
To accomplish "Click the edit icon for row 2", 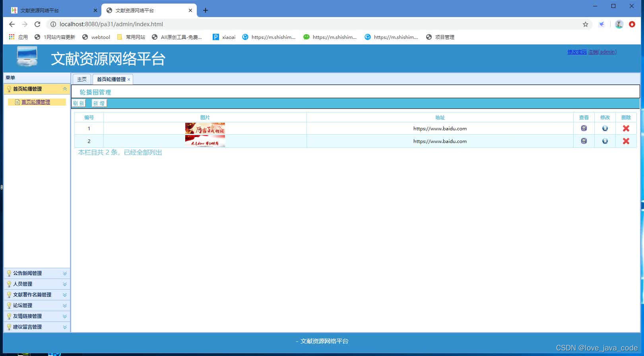I will click(605, 141).
